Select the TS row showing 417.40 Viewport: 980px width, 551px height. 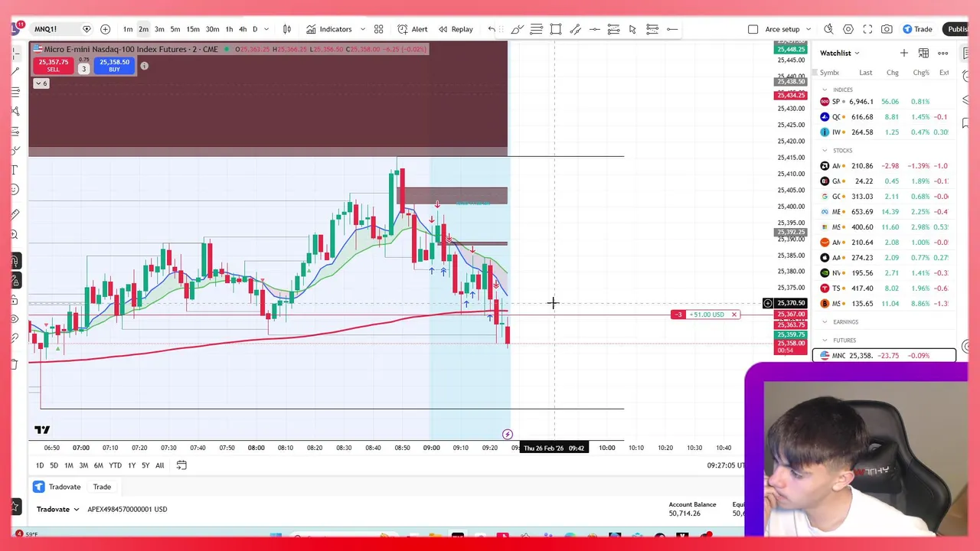[884, 289]
